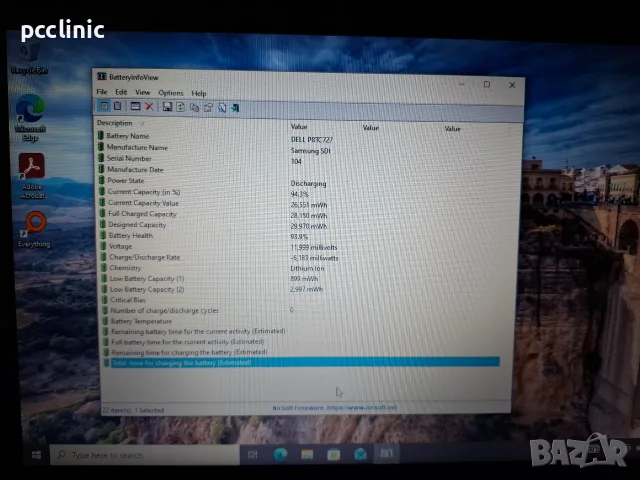Image resolution: width=640 pixels, height=480 pixels.
Task: Select the Everything desktop shortcut
Action: point(34,229)
